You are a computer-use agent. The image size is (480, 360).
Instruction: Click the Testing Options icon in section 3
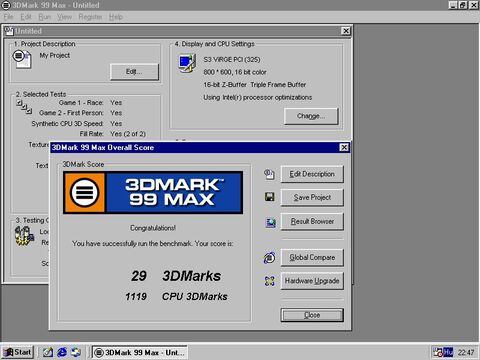pyautogui.click(x=24, y=236)
